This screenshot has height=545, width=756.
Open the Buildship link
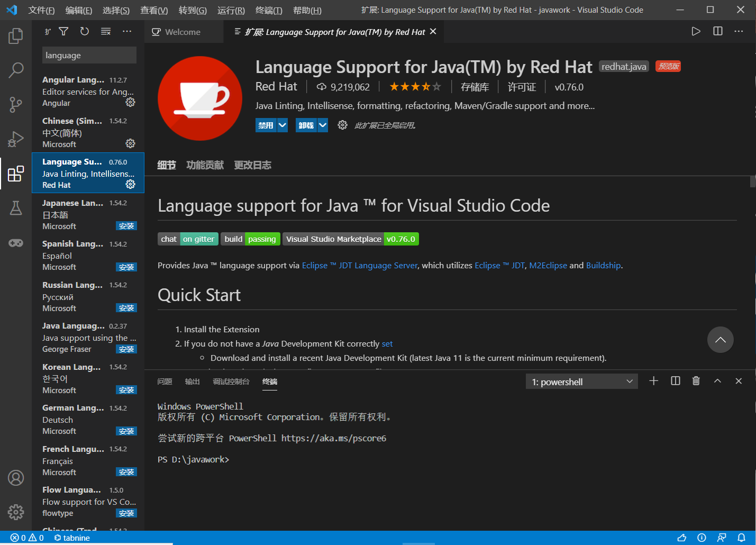tap(603, 265)
